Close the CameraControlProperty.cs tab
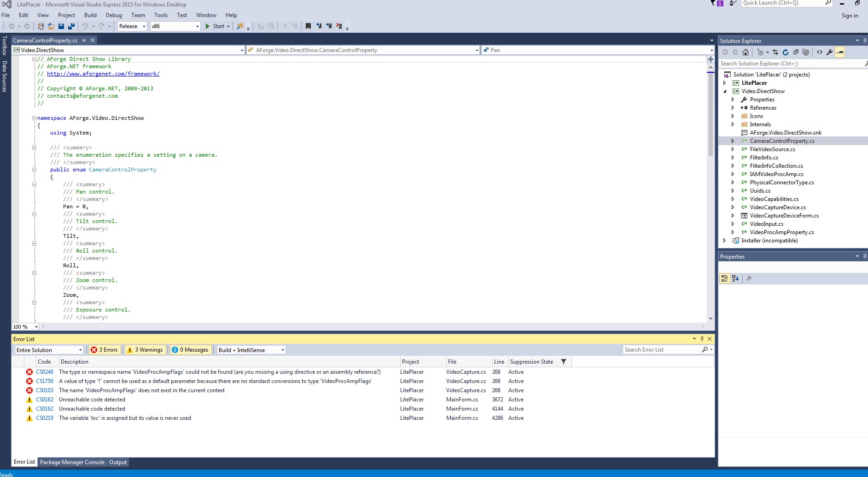Image resolution: width=868 pixels, height=477 pixels. point(93,41)
